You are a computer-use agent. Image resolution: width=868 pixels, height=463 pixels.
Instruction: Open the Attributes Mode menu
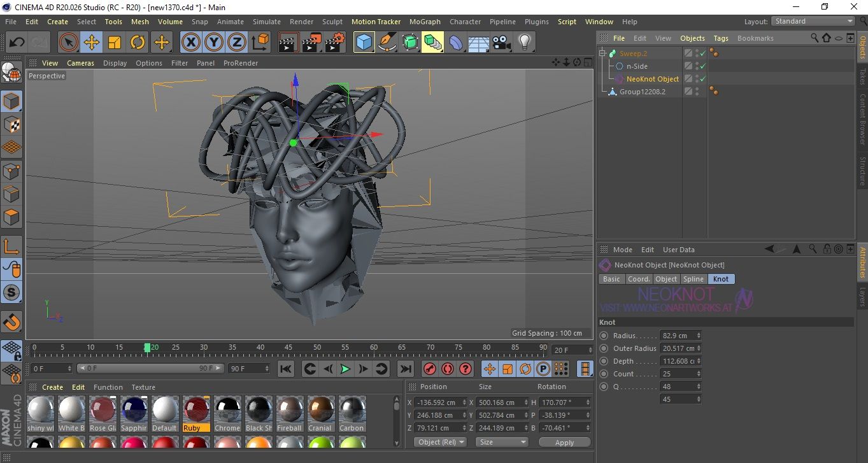pos(622,250)
